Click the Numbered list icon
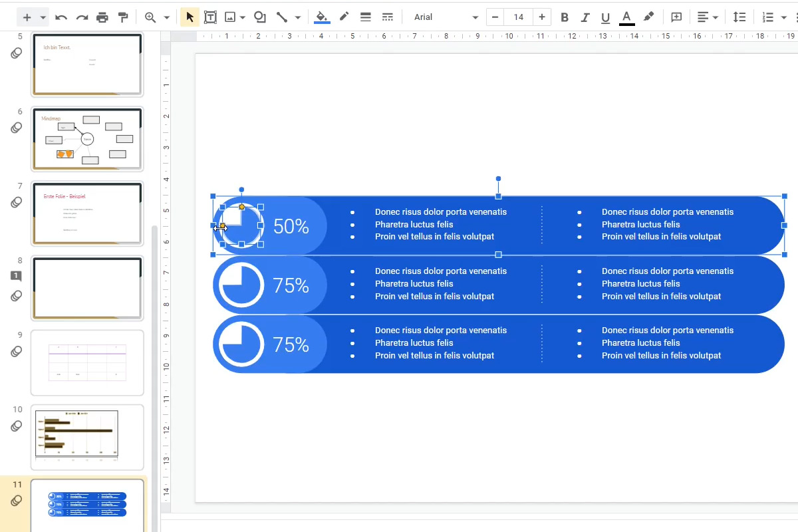 click(768, 17)
